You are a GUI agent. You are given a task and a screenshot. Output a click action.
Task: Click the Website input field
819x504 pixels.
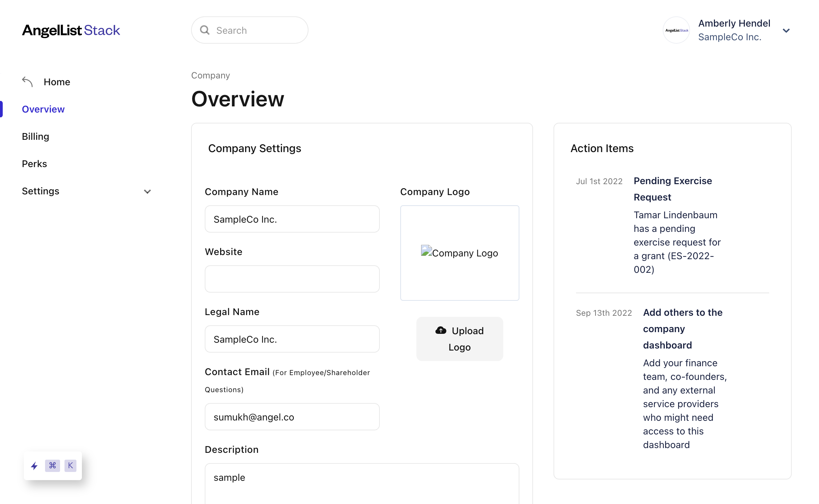292,279
